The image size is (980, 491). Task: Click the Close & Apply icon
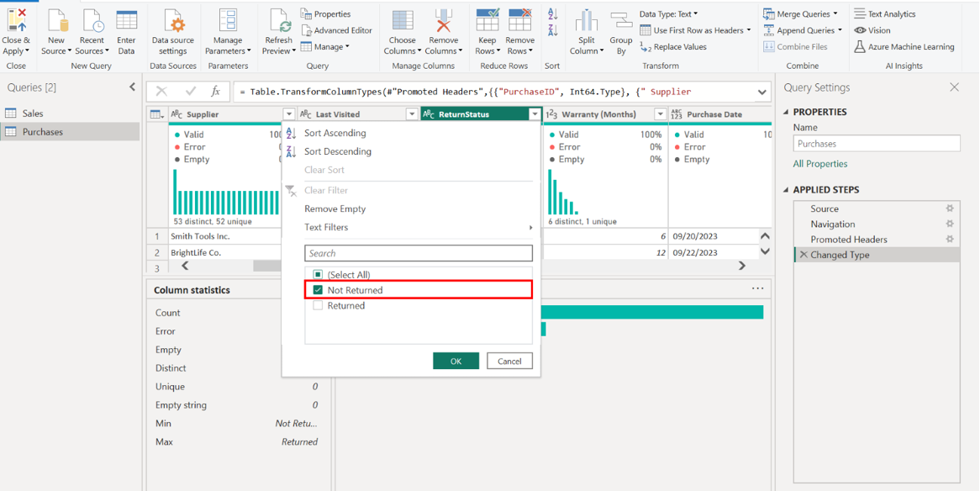[x=16, y=21]
